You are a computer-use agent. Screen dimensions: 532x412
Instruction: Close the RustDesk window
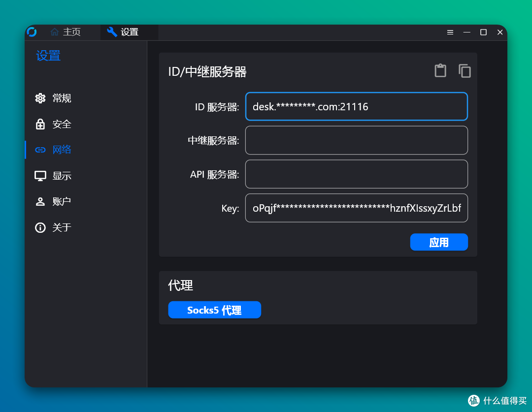tap(500, 32)
